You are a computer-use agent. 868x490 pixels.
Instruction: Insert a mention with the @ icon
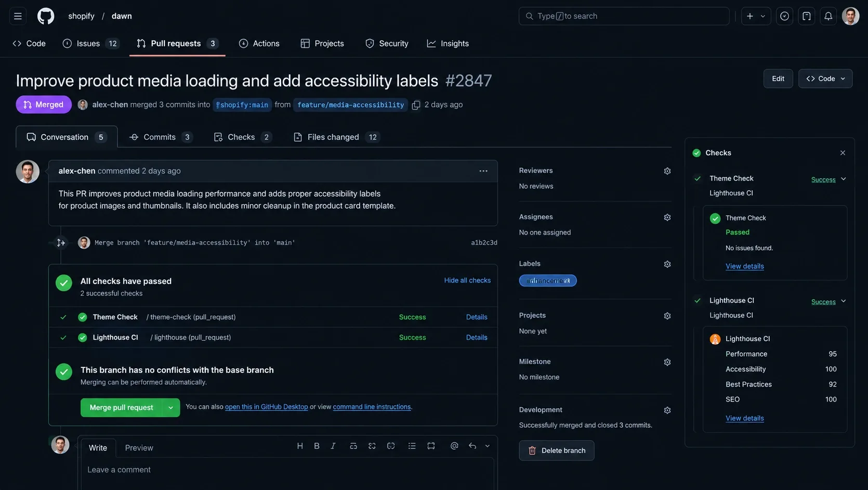pyautogui.click(x=454, y=446)
